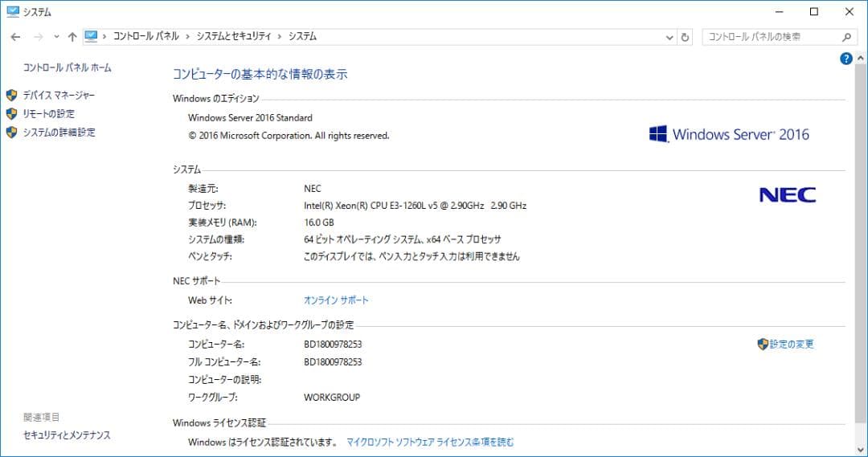The height and width of the screenshot is (457, 868).
Task: Open システムとセキュリティ breadcrumb
Action: pyautogui.click(x=234, y=36)
